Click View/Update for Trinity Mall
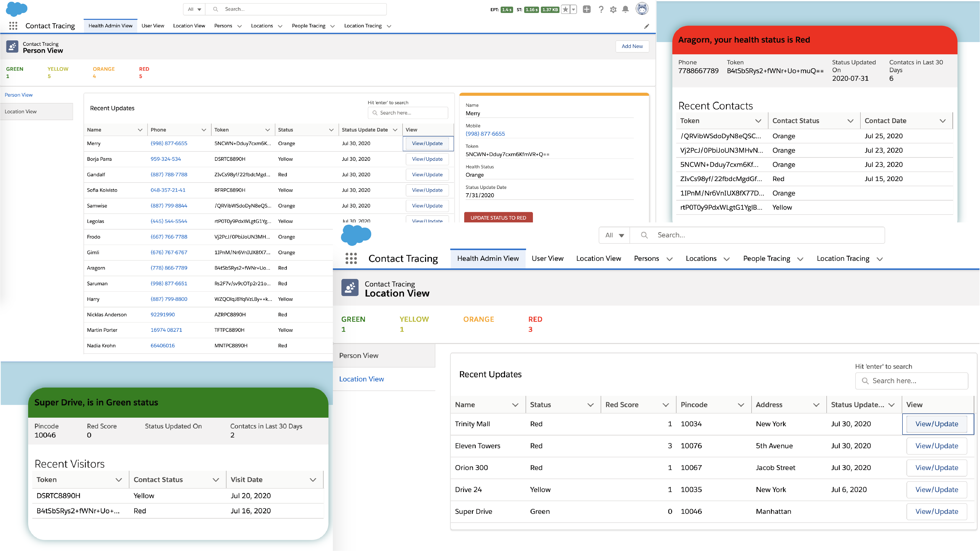 pos(937,424)
